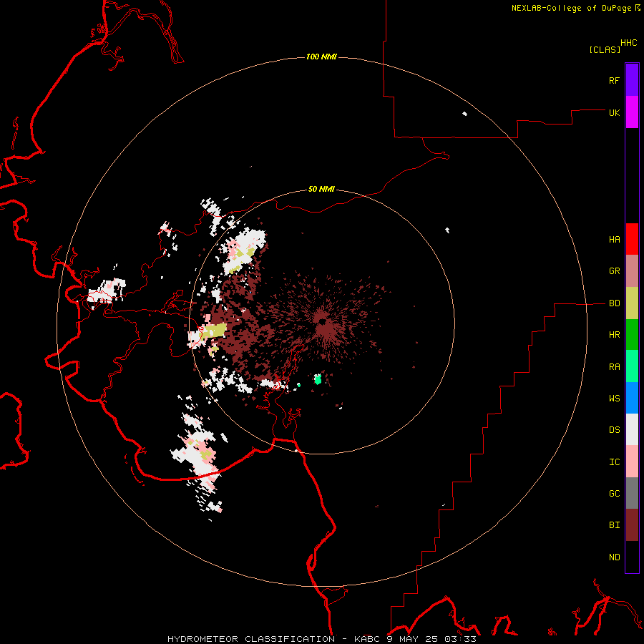
Task: Click the UK legend label
Action: 614,112
